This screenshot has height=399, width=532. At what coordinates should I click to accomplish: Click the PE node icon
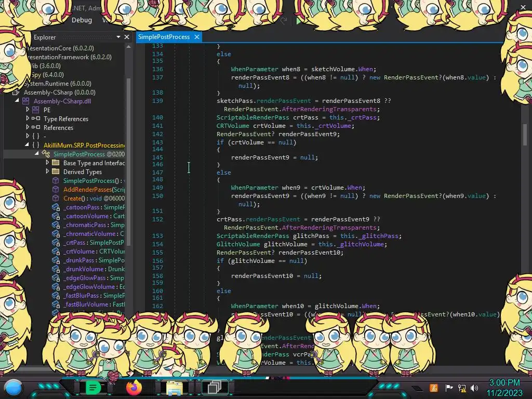click(36, 110)
